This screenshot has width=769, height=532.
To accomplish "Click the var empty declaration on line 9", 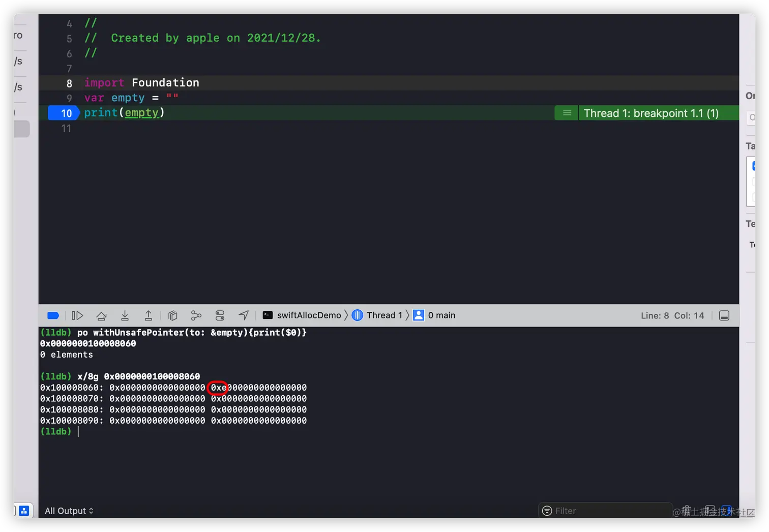I will pos(131,98).
